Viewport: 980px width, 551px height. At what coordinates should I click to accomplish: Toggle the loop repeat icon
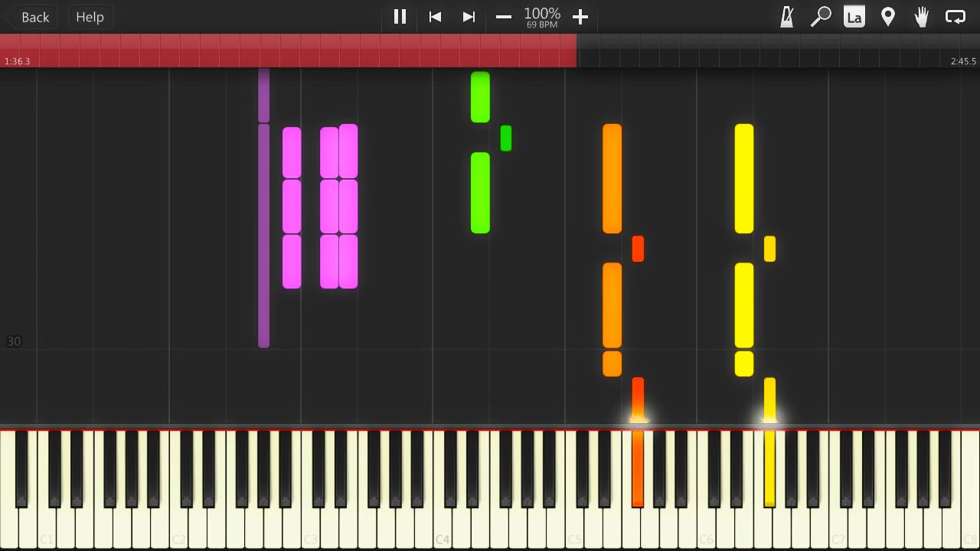pyautogui.click(x=955, y=17)
